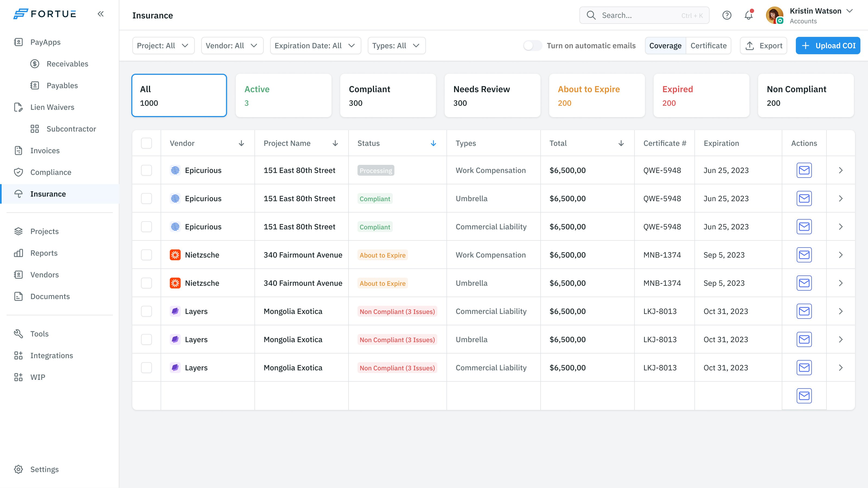Open the Types: All dropdown
The width and height of the screenshot is (868, 488).
tap(397, 46)
